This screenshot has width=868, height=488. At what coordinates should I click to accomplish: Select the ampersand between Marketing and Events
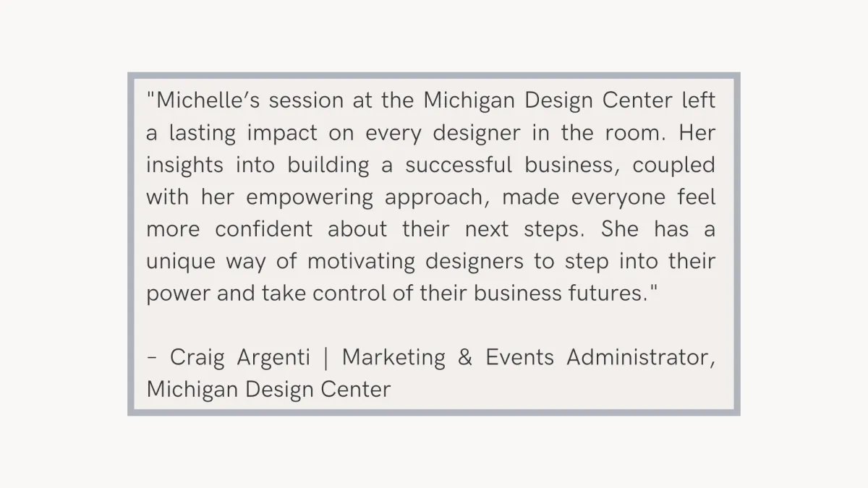(465, 357)
